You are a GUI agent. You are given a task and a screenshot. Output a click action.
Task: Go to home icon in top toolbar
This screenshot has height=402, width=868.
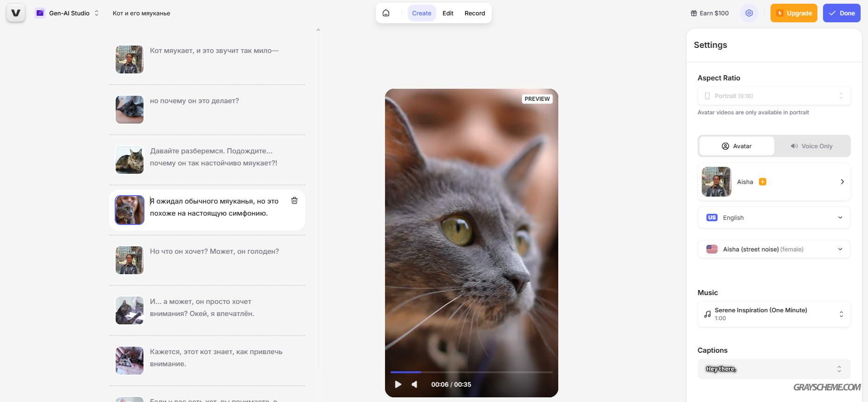point(386,13)
